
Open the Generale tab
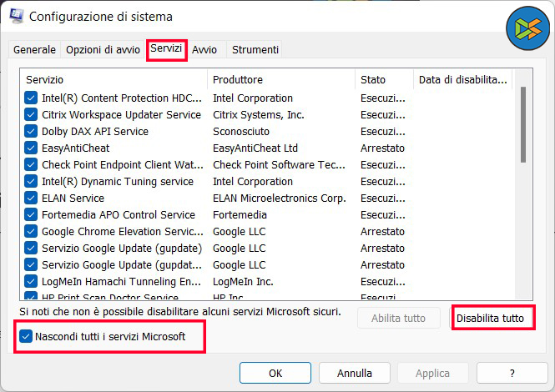pos(34,50)
